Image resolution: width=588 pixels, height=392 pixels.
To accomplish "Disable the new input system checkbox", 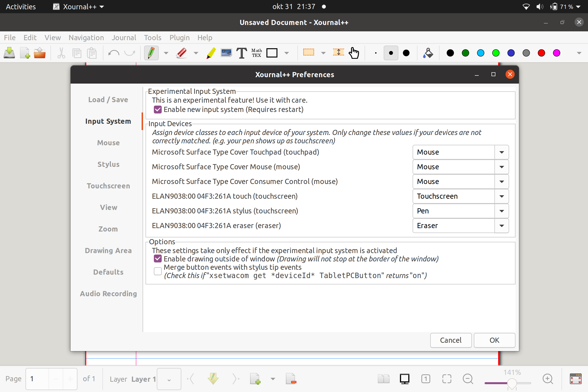I will click(x=158, y=109).
